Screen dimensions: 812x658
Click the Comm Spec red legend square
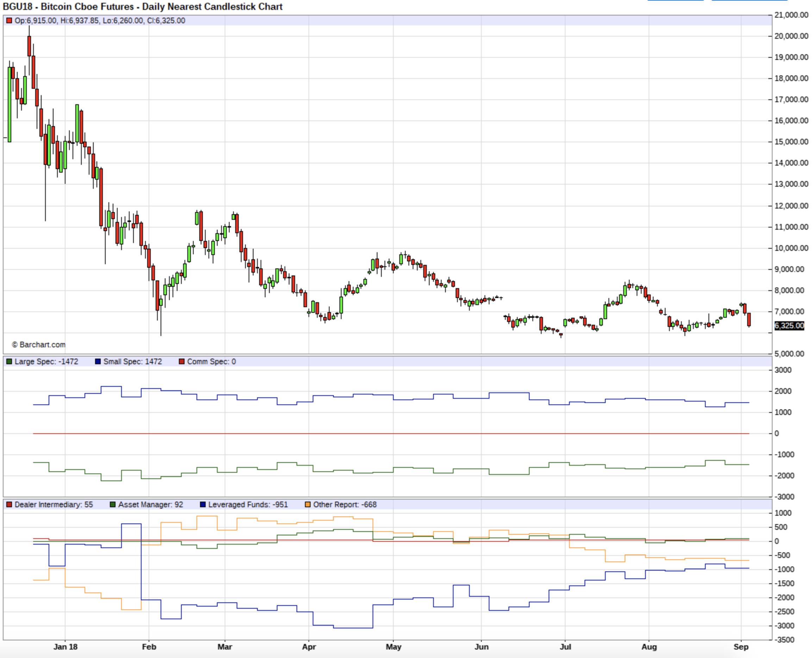[181, 362]
